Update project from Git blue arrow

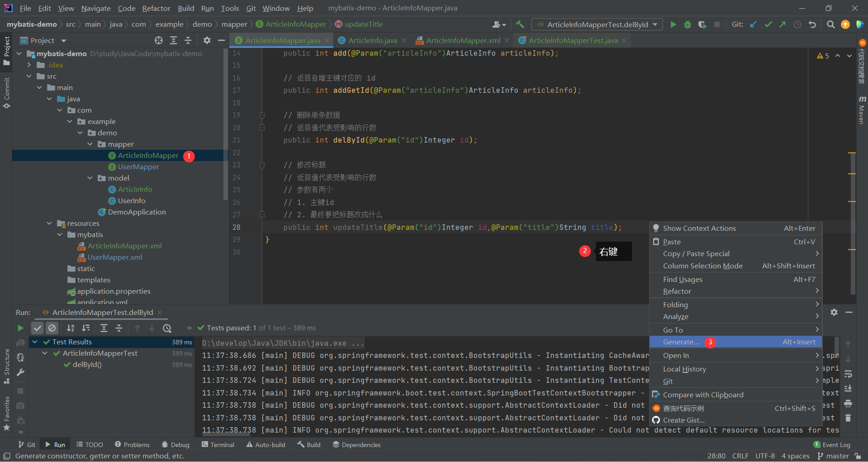pyautogui.click(x=753, y=24)
